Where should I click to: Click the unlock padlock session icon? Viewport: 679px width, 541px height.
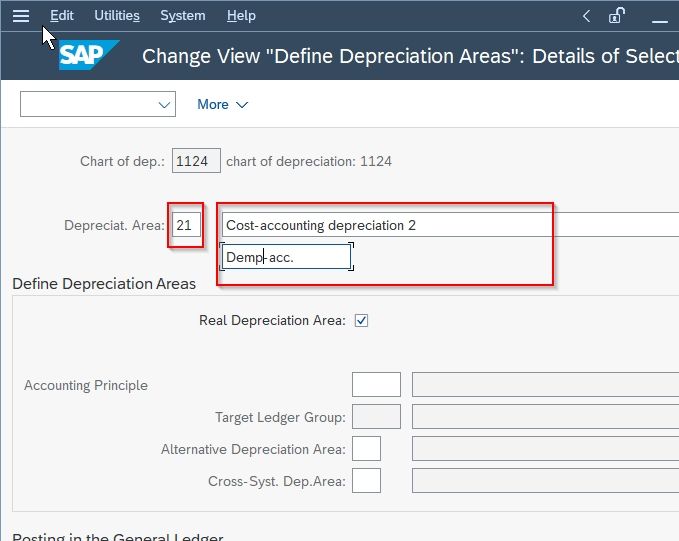point(617,16)
